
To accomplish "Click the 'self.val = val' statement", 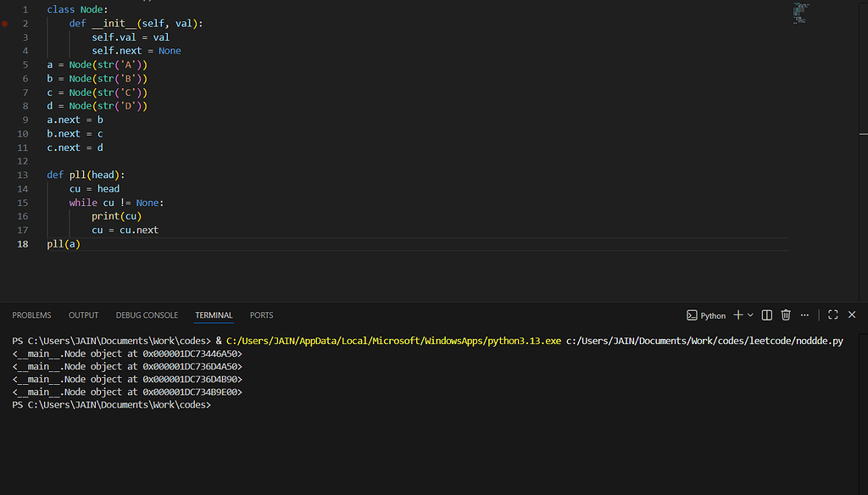I will [x=131, y=37].
